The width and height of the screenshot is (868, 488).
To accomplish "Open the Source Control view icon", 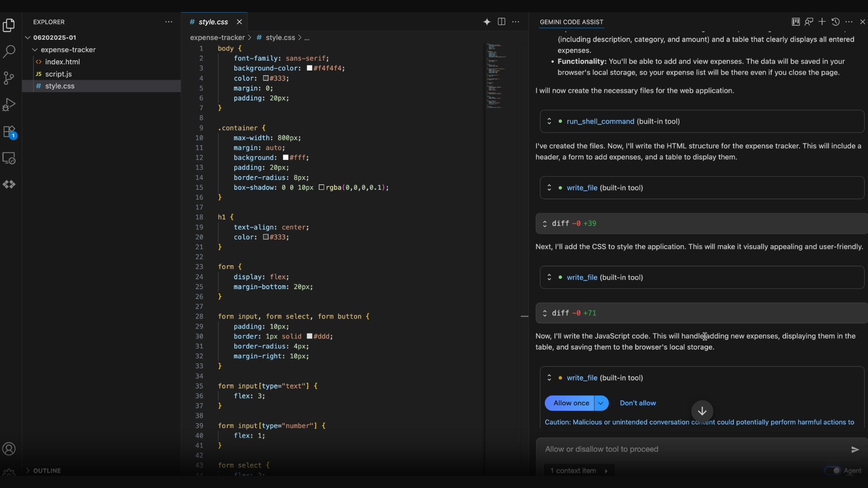I will pos(9,78).
